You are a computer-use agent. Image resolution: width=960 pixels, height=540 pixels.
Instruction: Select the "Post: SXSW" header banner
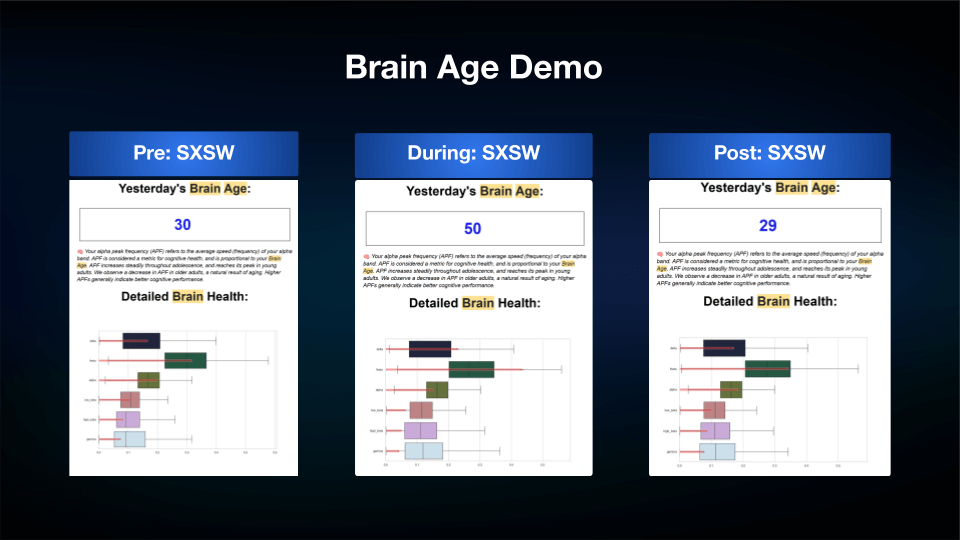tap(770, 154)
